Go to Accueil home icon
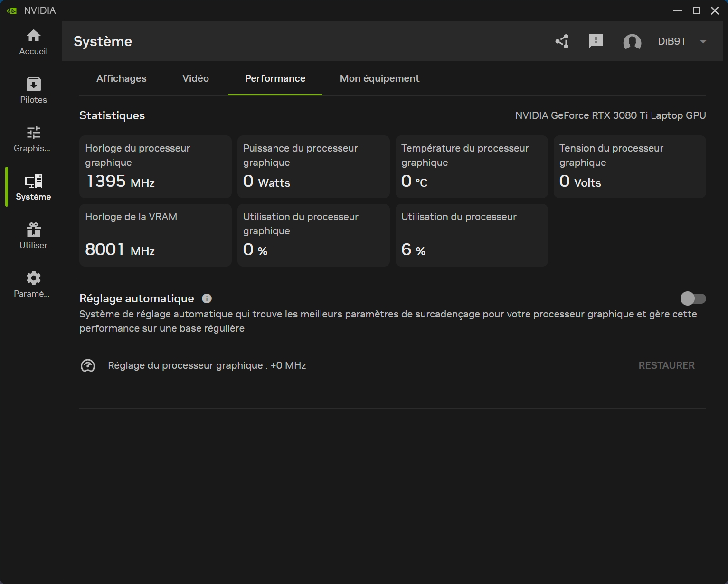This screenshot has width=728, height=584. click(x=33, y=36)
